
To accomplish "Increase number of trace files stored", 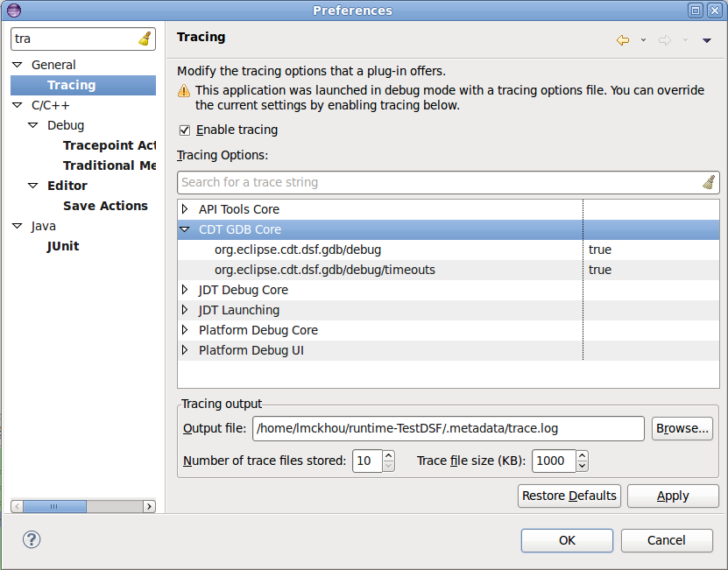I will 389,455.
